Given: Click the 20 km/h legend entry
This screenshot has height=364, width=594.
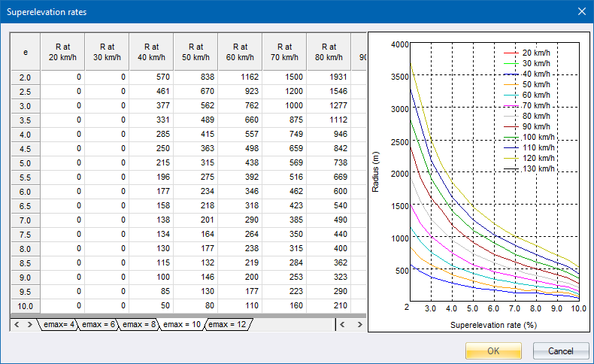Looking at the screenshot, I should click(535, 53).
